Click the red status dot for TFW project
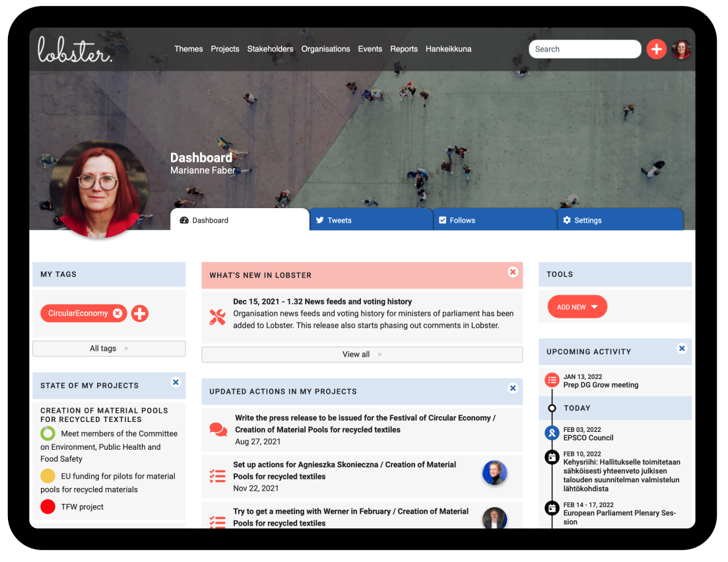This screenshot has height=562, width=728. pyautogui.click(x=48, y=507)
